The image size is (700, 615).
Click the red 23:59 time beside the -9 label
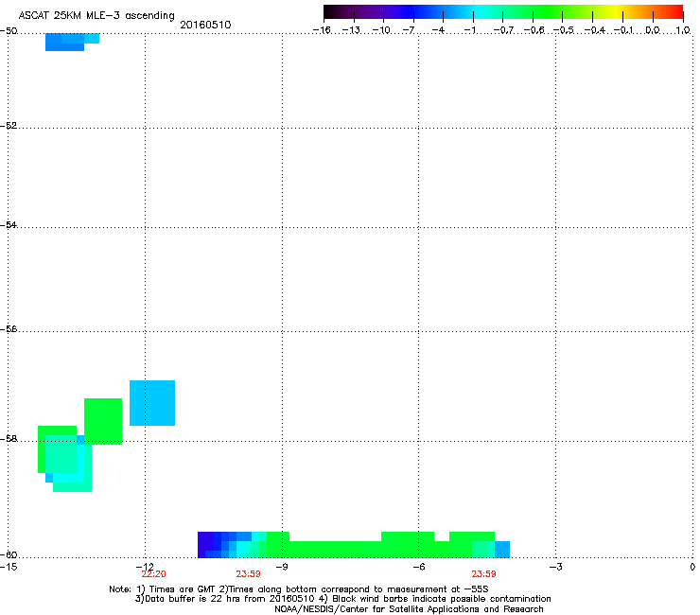tap(248, 574)
